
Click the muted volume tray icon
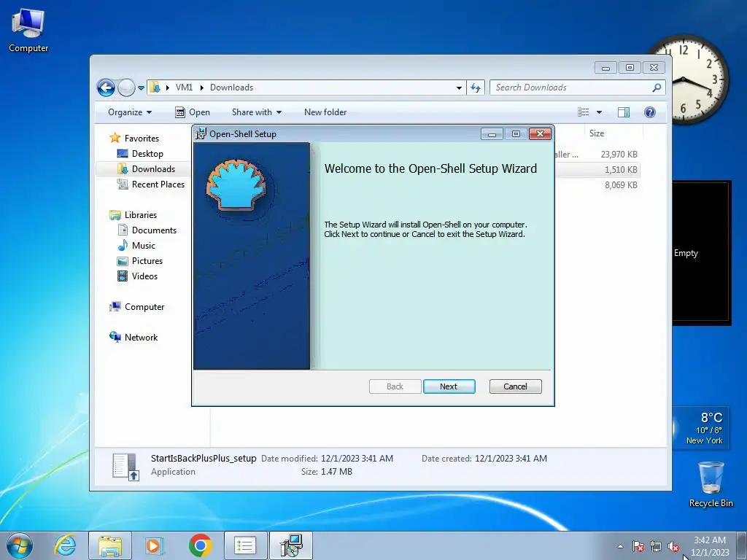[673, 546]
